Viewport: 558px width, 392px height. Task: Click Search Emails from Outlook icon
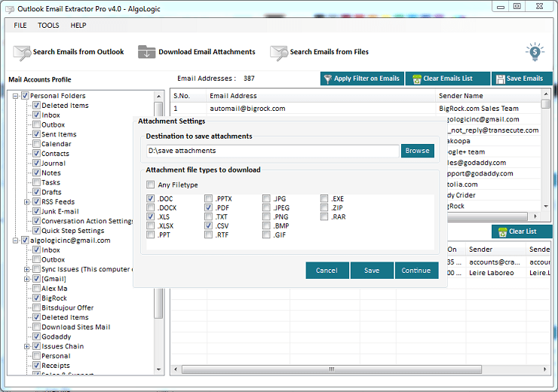22,53
